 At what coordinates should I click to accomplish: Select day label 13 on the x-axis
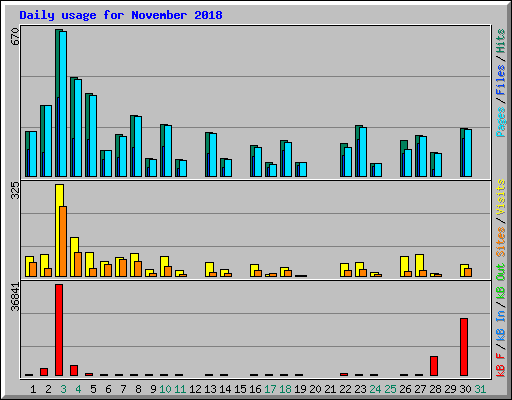(210, 389)
